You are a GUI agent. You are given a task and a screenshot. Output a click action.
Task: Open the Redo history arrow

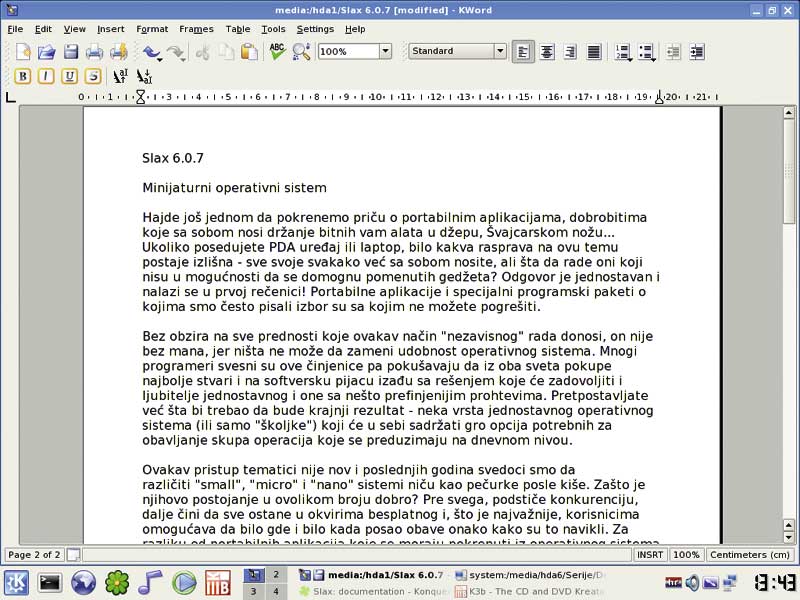[x=184, y=60]
